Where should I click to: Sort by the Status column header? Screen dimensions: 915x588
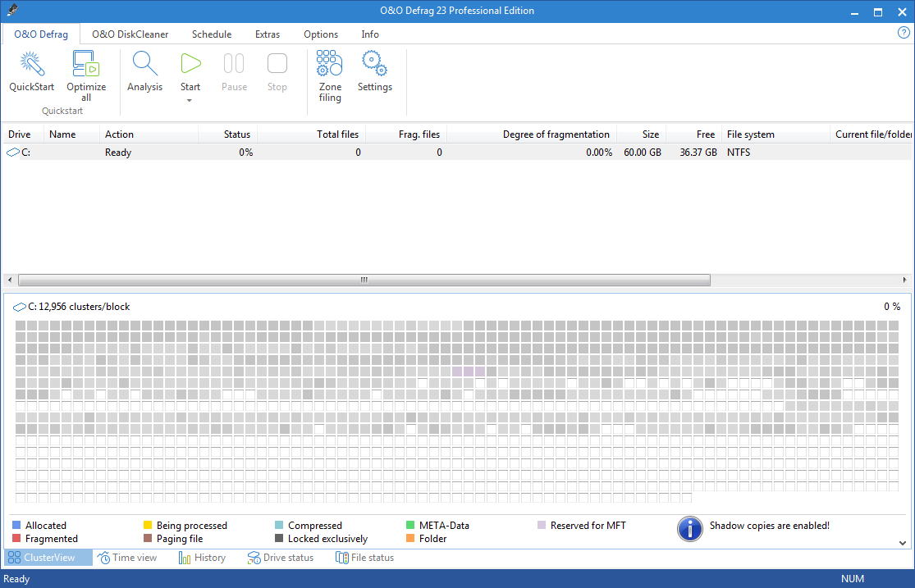coord(227,134)
